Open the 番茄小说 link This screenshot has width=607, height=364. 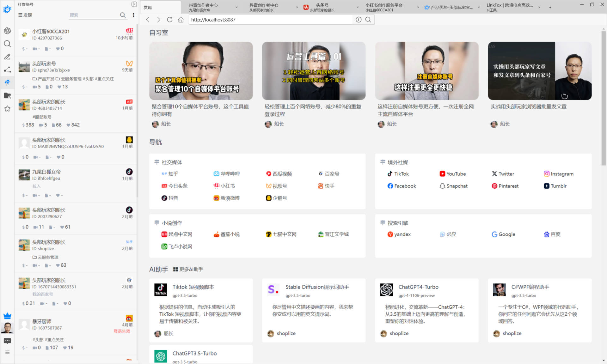tap(226, 234)
